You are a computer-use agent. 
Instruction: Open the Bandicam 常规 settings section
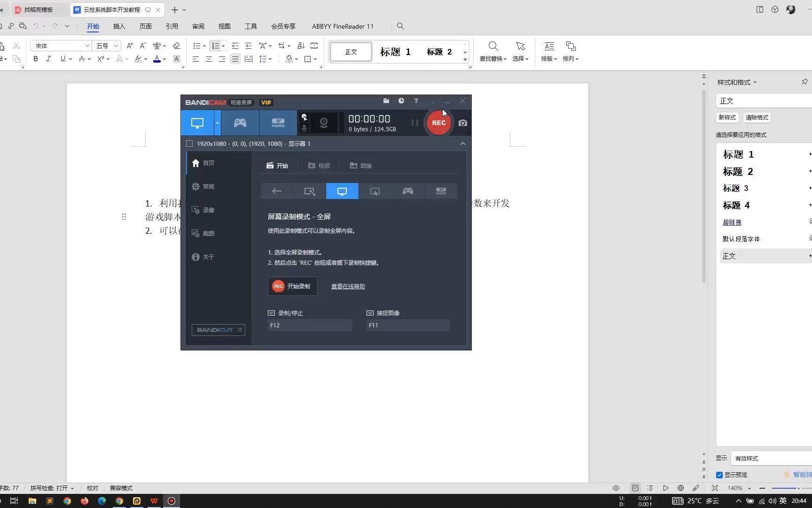click(x=203, y=186)
